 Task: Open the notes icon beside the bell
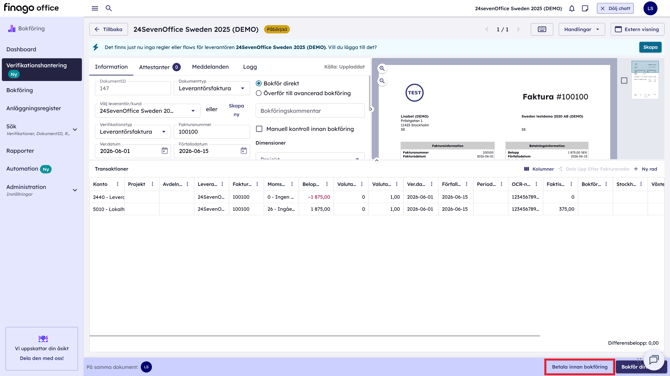click(585, 8)
